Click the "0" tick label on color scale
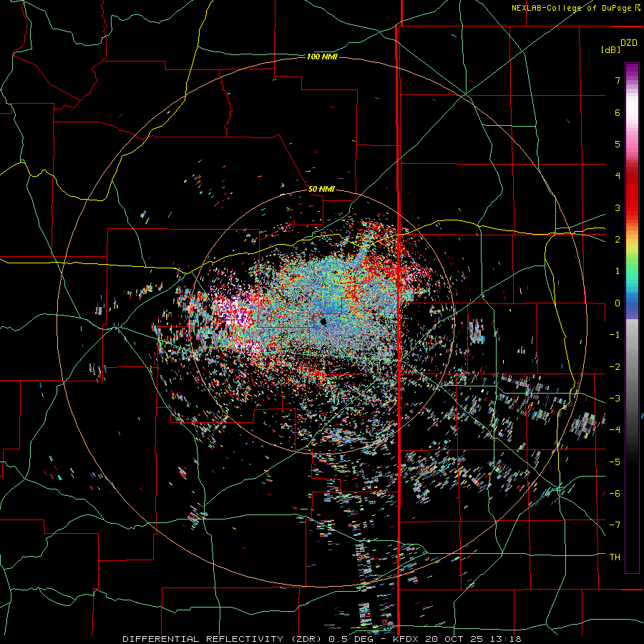 618,303
